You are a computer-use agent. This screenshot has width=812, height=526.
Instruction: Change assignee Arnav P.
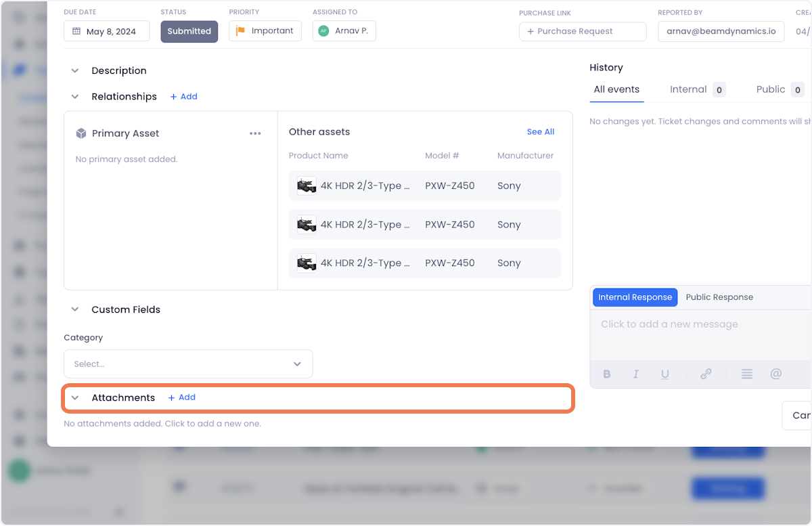click(x=344, y=31)
